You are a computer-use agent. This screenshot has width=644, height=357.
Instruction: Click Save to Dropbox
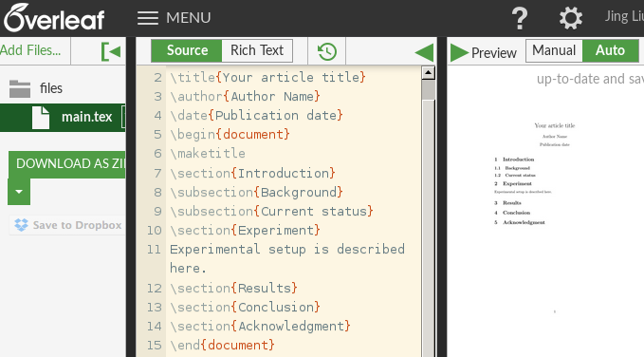67,225
